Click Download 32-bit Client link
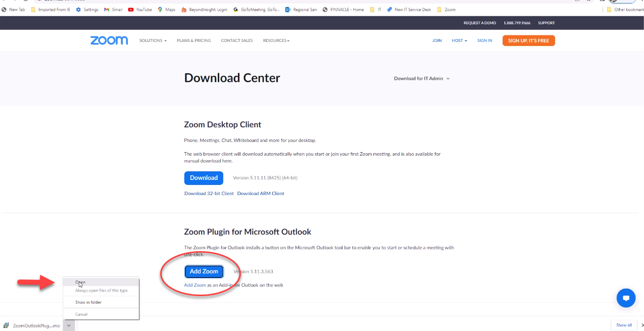This screenshot has height=331, width=644. coord(209,194)
